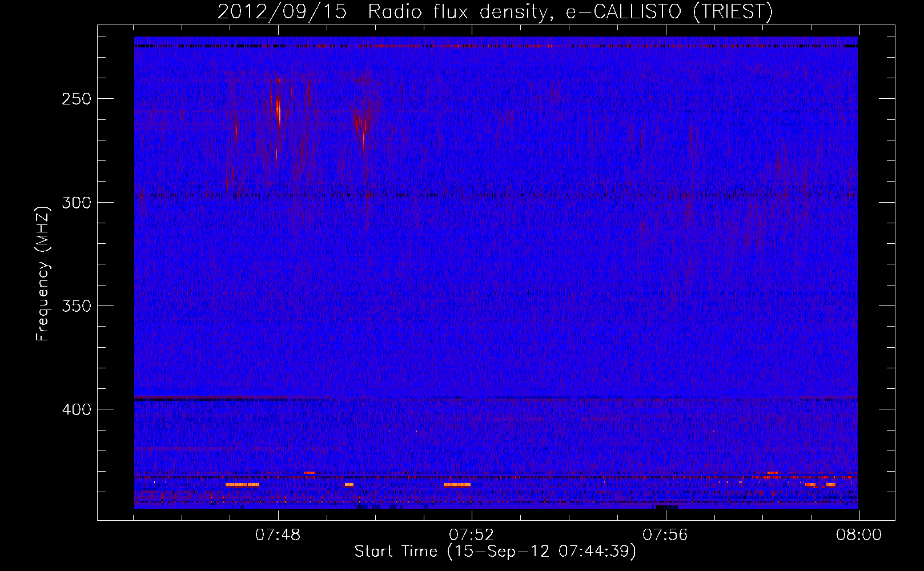
Task: Click the 'Frequency (MHZ)' axis label
Action: point(43,274)
